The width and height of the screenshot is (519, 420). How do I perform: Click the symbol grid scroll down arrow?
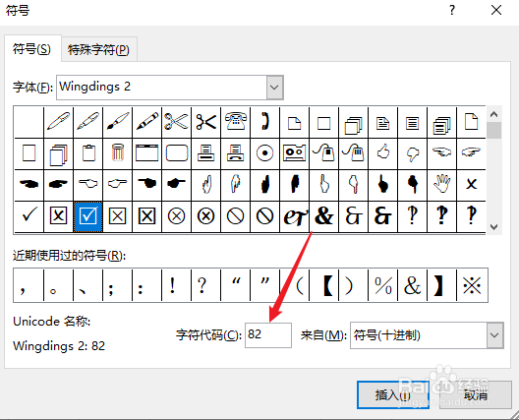pyautogui.click(x=493, y=227)
